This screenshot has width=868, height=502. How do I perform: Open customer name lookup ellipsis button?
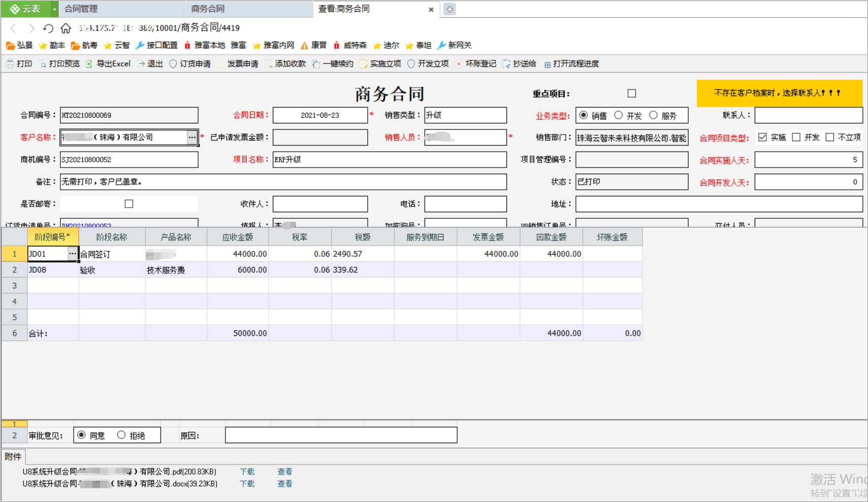(x=192, y=137)
